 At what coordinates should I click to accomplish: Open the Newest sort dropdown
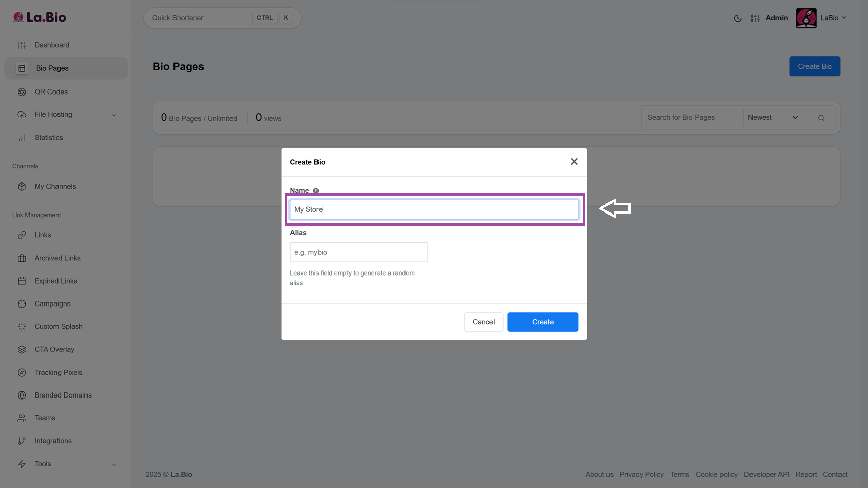(772, 118)
